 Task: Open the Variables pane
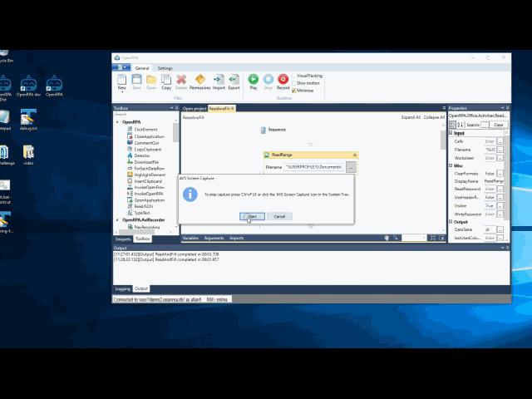(190, 238)
